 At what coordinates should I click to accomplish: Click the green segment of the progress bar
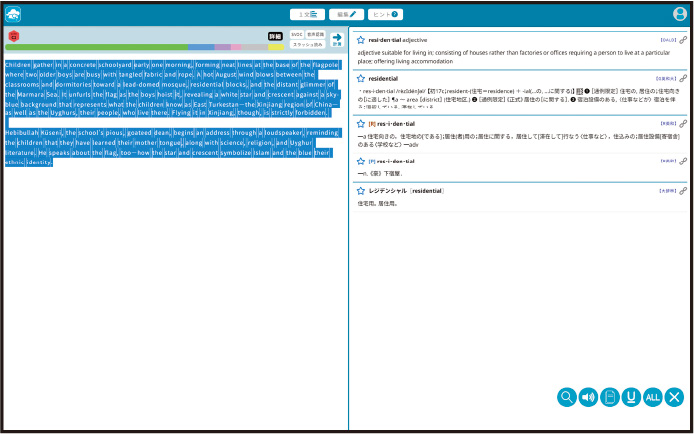96,47
